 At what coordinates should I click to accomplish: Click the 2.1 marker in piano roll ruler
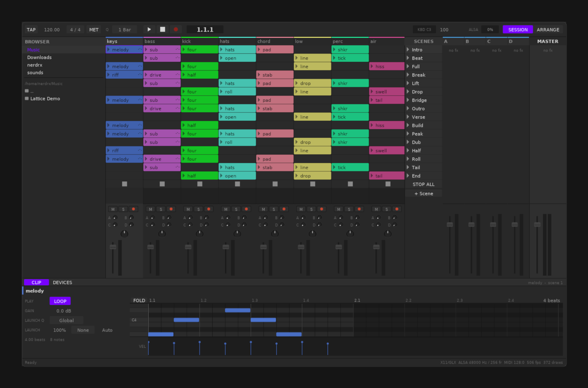click(x=357, y=301)
